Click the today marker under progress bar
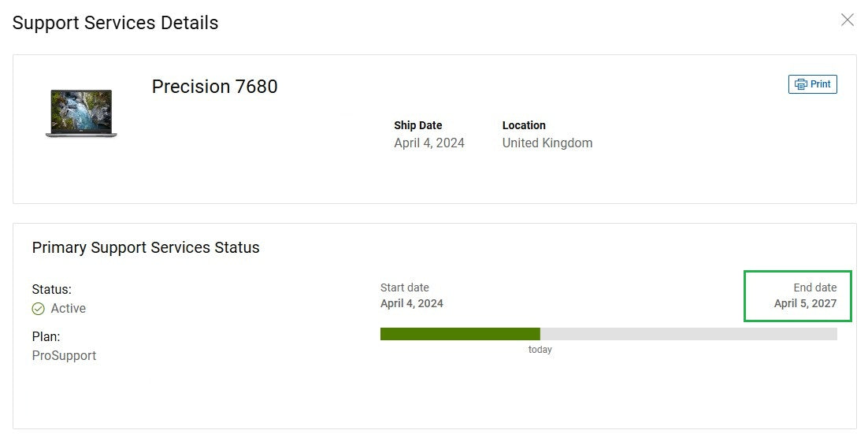Viewport: 868px width, 434px height. [540, 350]
